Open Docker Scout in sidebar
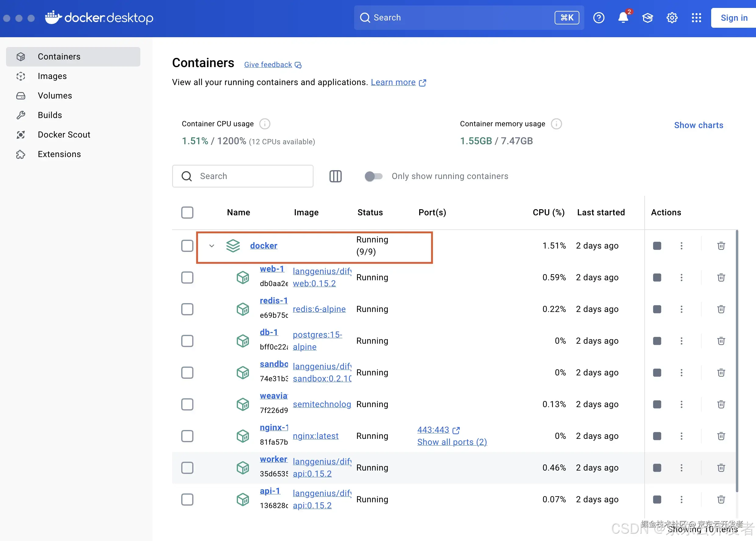Screen dimensions: 756x541 click(64, 134)
